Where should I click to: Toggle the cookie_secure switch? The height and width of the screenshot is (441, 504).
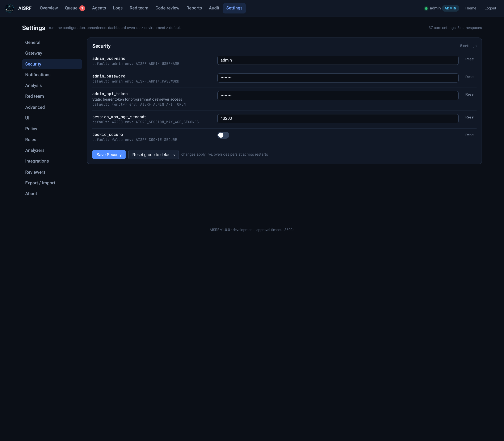coord(223,135)
